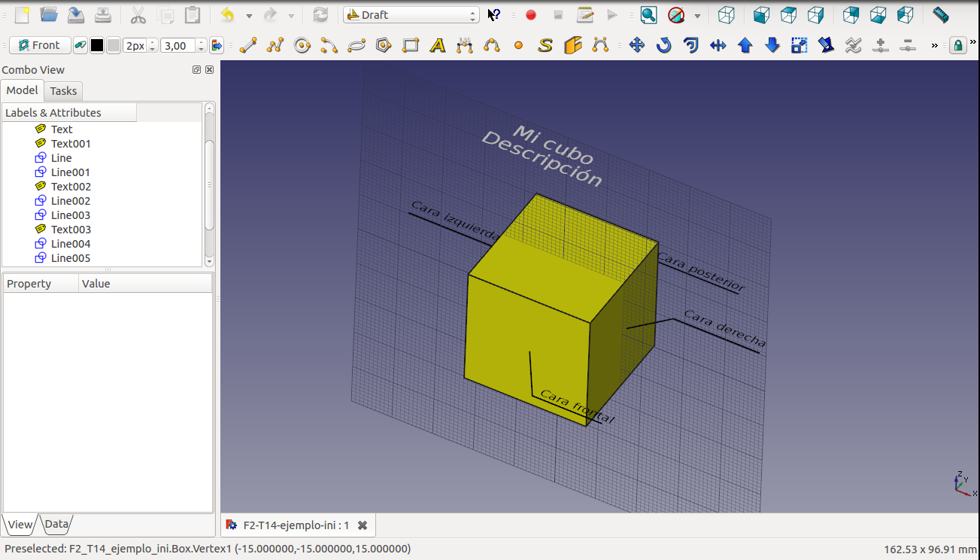Viewport: 980px width, 560px height.
Task: Select Text002 in the model tree
Action: tap(71, 187)
